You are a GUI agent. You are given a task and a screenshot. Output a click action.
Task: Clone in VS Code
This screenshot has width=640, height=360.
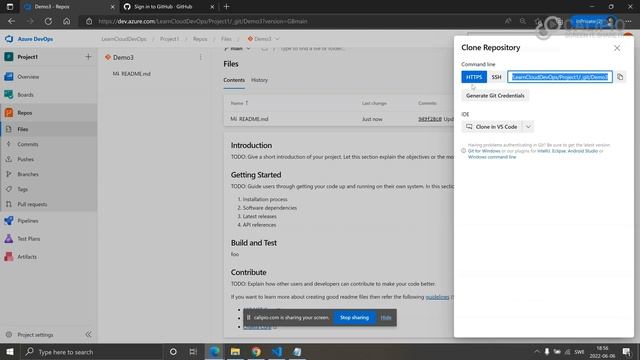(x=492, y=127)
